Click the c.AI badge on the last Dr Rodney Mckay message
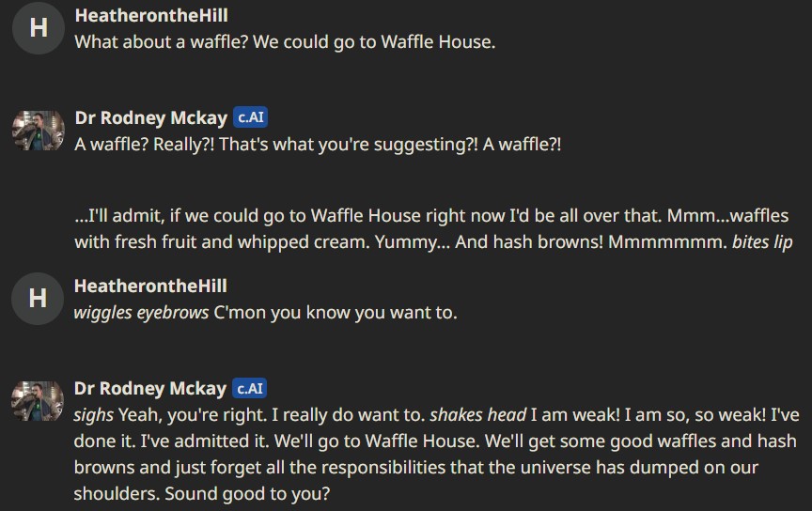This screenshot has height=511, width=812. [x=249, y=388]
